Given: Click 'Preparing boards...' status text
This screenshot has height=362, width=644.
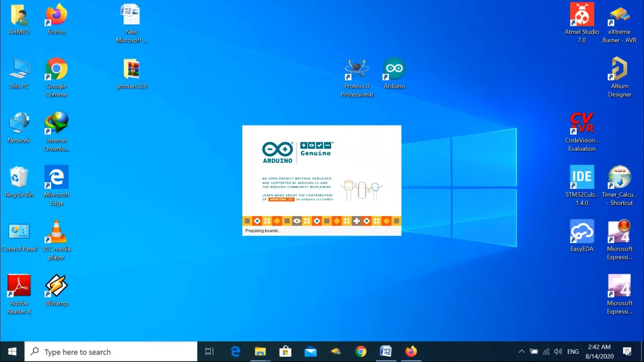Looking at the screenshot, I should tap(263, 231).
